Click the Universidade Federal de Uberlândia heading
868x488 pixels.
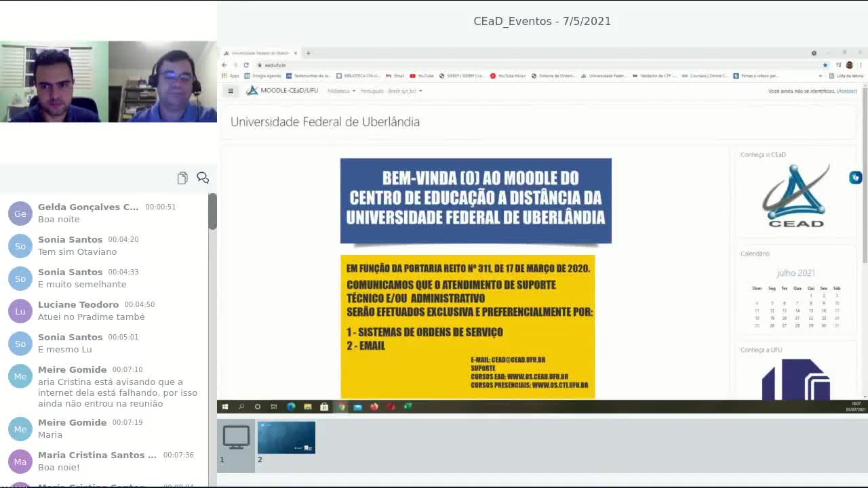pyautogui.click(x=325, y=122)
